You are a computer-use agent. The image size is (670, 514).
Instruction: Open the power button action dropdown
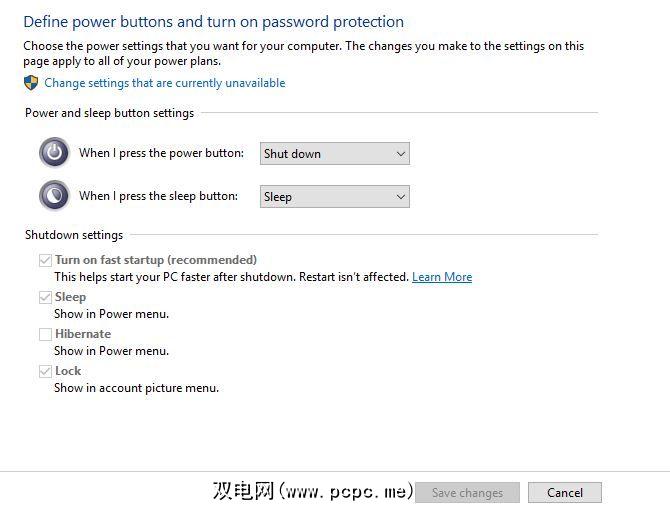(334, 154)
